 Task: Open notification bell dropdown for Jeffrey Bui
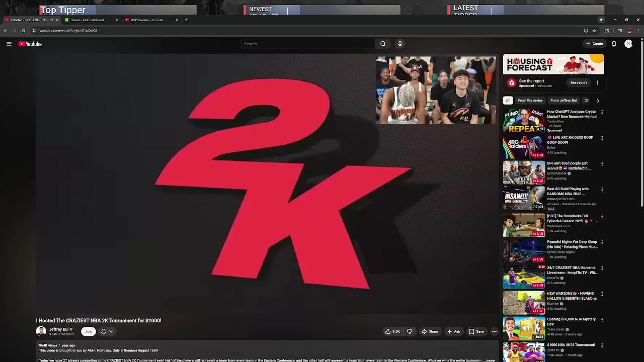click(x=107, y=331)
